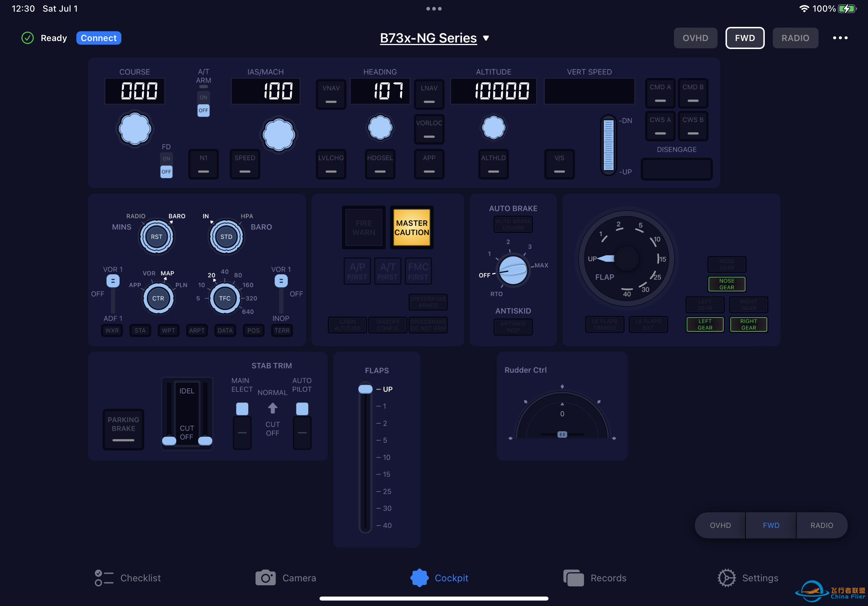Click the TERR map button
Image resolution: width=868 pixels, height=606 pixels.
click(x=282, y=330)
